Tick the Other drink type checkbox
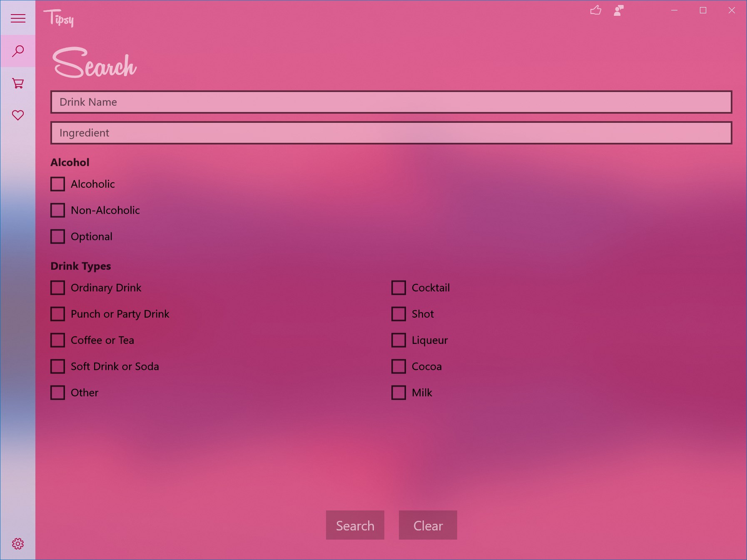 58,393
